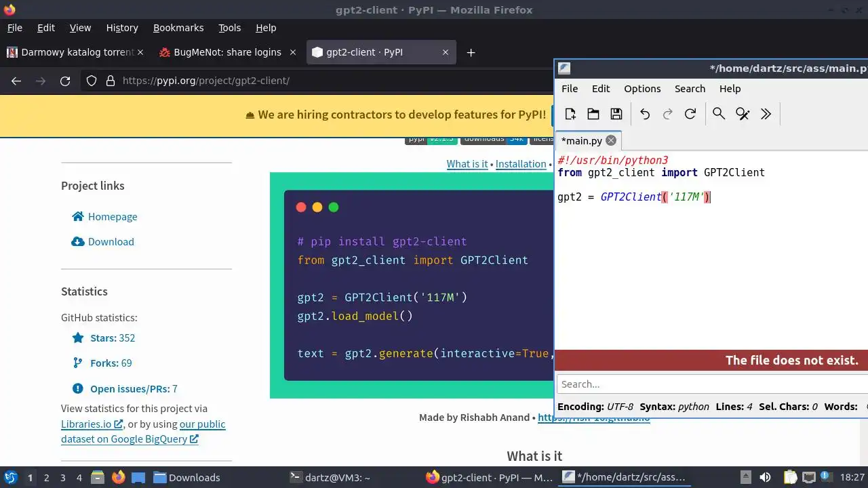Open the editor's Options menu
868x488 pixels.
click(x=642, y=89)
